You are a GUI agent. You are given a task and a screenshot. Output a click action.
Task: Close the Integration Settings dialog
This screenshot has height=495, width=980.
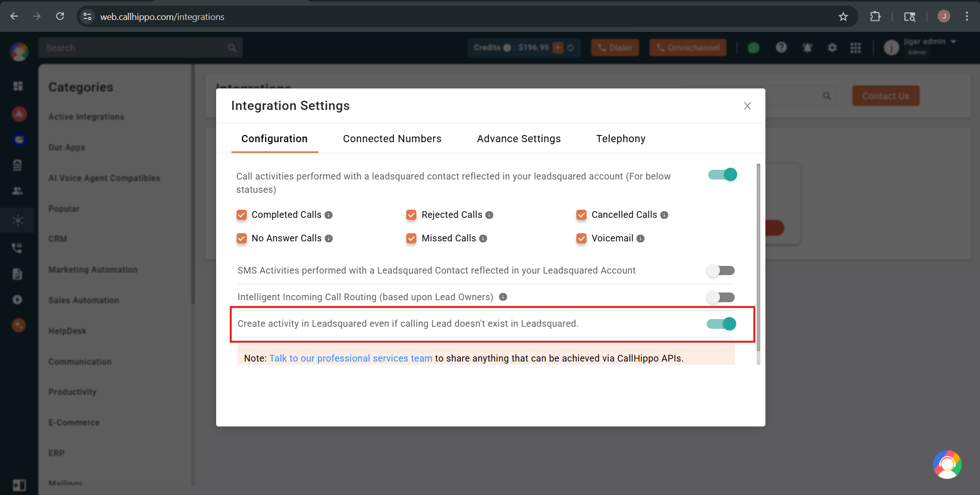coord(747,106)
